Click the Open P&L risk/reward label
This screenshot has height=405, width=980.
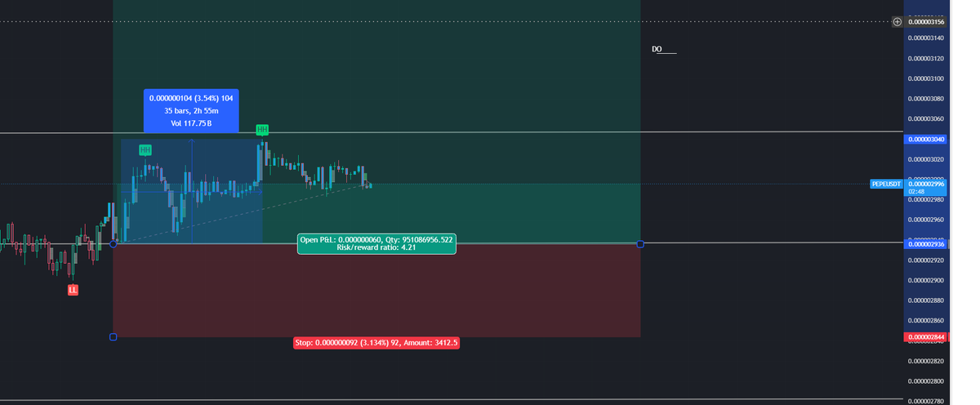tap(376, 243)
